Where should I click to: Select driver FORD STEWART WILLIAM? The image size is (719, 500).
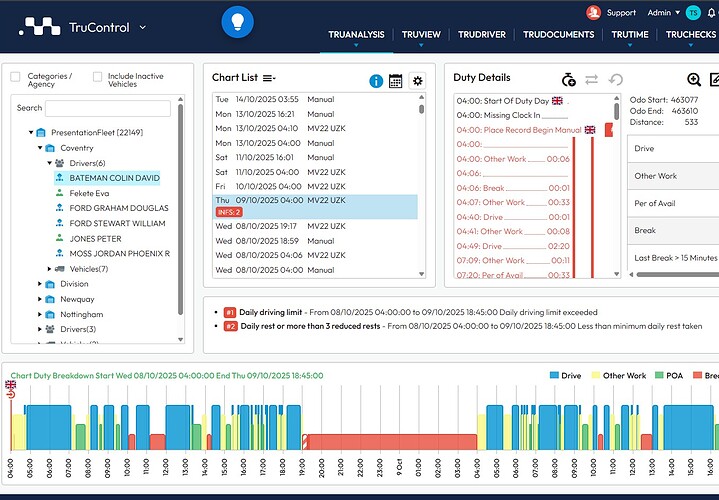(x=117, y=223)
